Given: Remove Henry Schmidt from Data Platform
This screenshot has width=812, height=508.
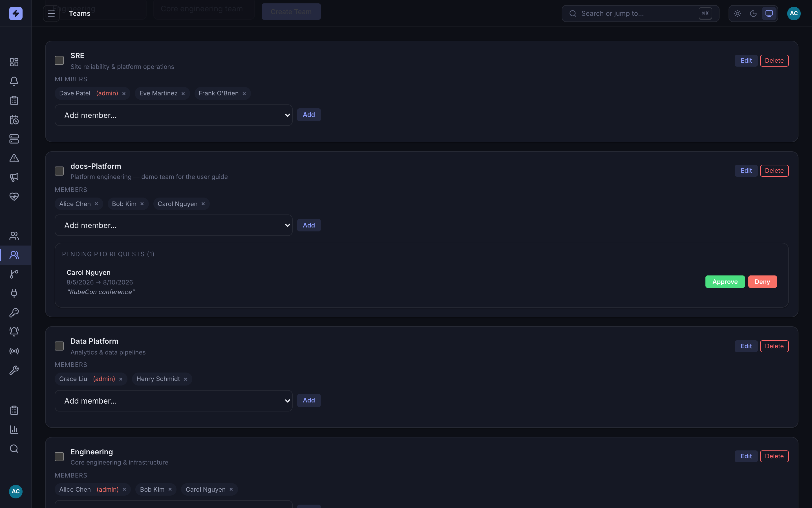Looking at the screenshot, I should pos(186,379).
